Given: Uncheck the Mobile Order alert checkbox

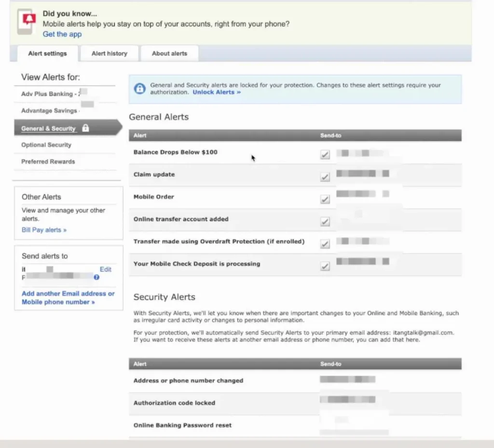Looking at the screenshot, I should pos(325,199).
